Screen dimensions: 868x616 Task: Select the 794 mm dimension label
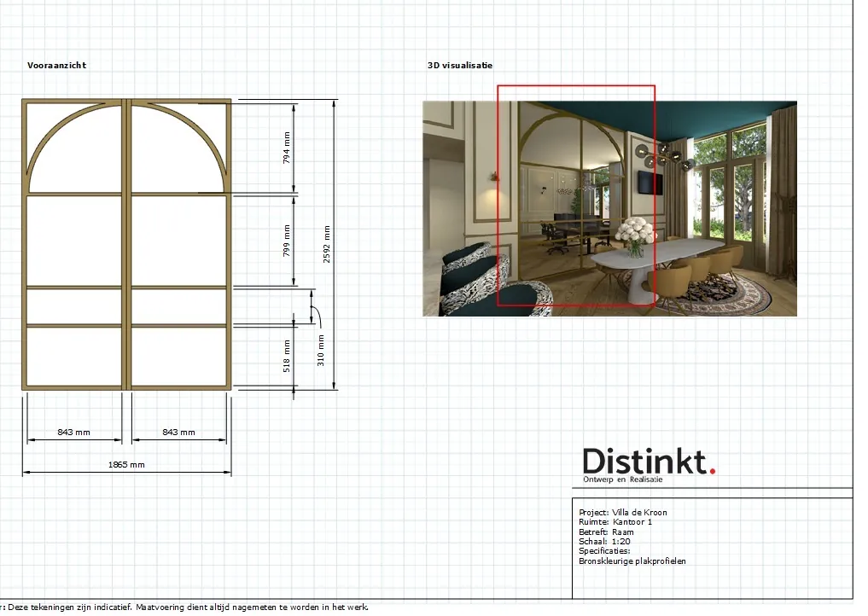click(x=286, y=148)
